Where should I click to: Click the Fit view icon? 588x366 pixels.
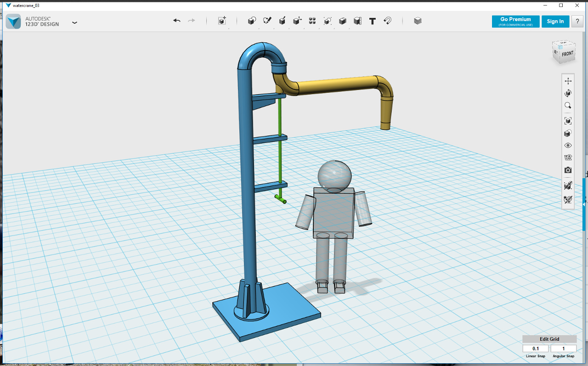pos(568,121)
